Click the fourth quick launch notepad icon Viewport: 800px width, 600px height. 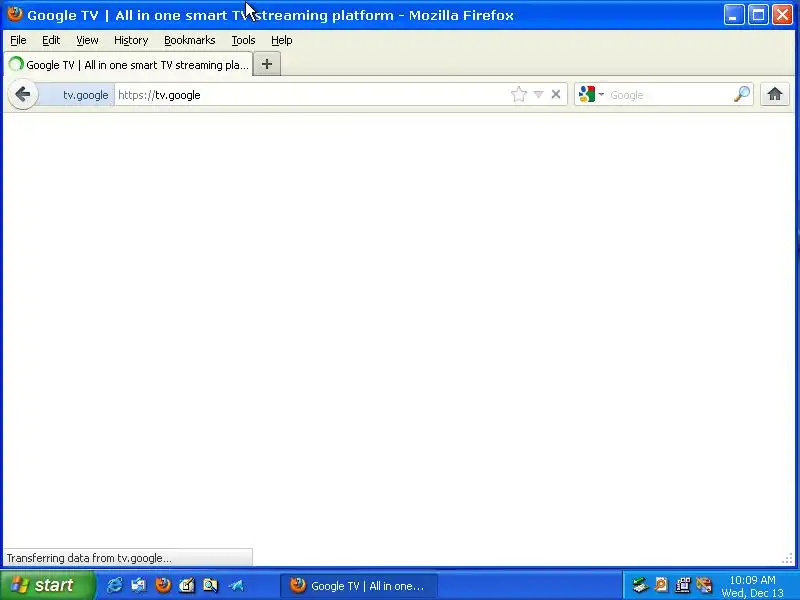click(187, 585)
